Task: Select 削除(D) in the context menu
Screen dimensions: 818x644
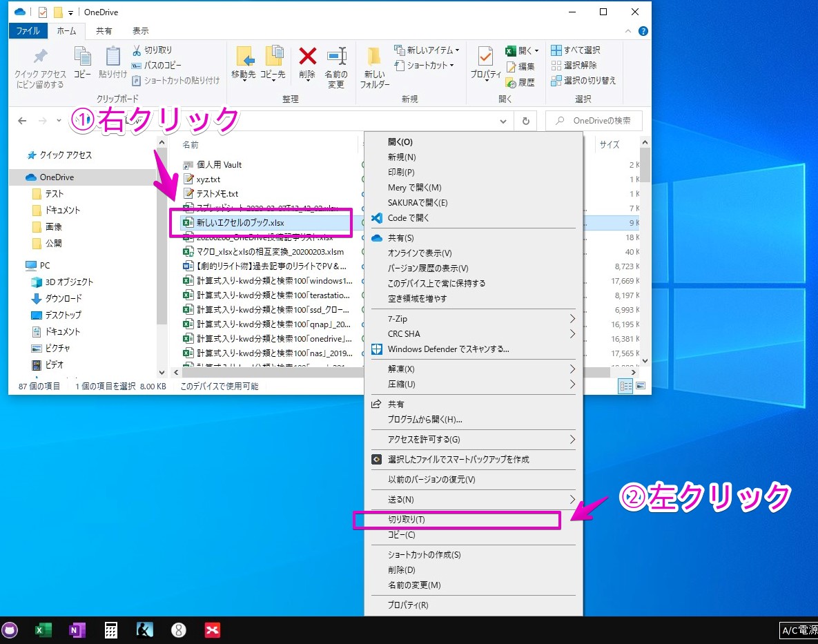Action: (473, 570)
